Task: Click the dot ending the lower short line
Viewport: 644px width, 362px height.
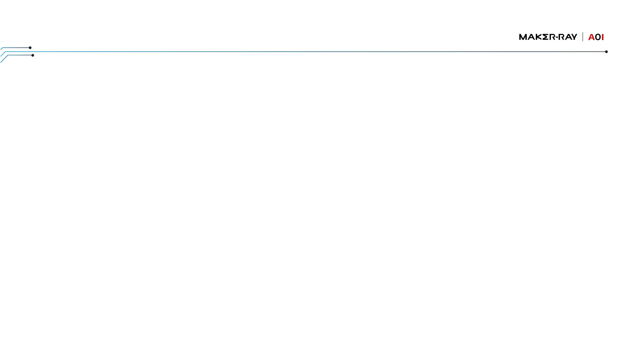Action: tap(33, 55)
